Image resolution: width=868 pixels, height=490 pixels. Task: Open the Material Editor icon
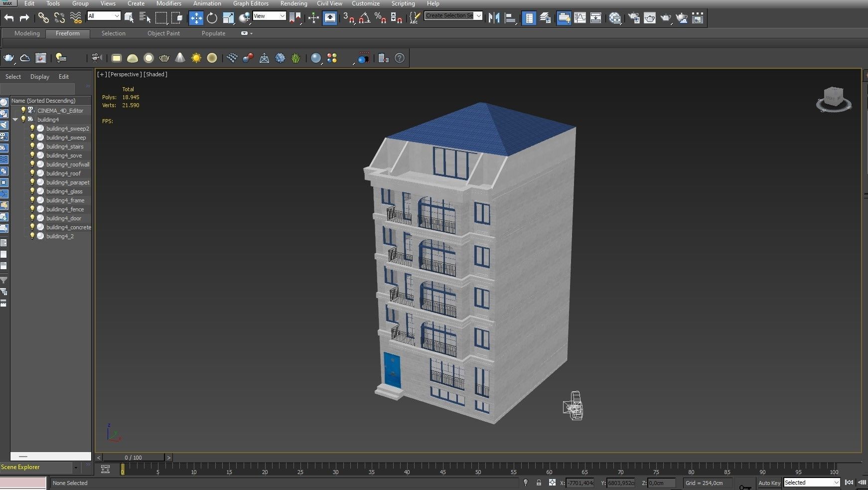coord(615,18)
